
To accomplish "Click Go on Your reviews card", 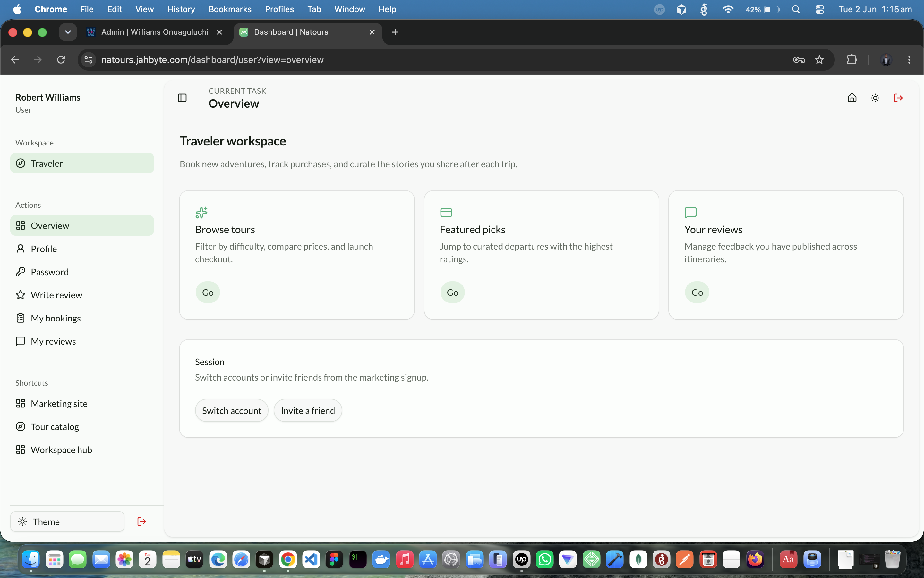I will click(x=697, y=293).
